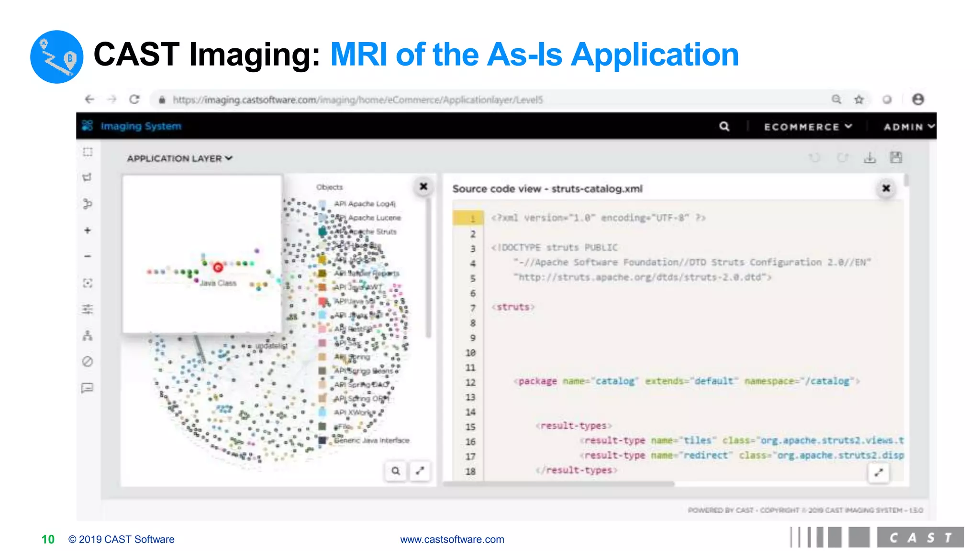
Task: Click the <struts> tag in code
Action: point(513,307)
